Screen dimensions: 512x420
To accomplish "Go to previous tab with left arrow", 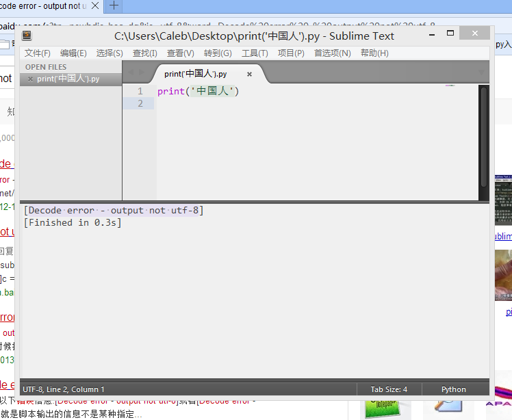I will [x=131, y=72].
